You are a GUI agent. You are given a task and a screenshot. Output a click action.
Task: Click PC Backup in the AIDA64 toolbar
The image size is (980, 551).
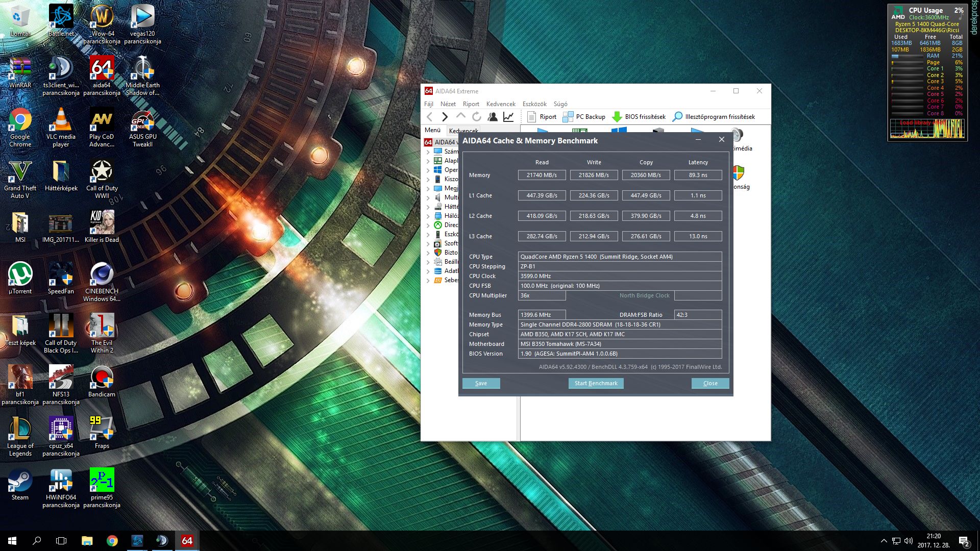tap(584, 117)
